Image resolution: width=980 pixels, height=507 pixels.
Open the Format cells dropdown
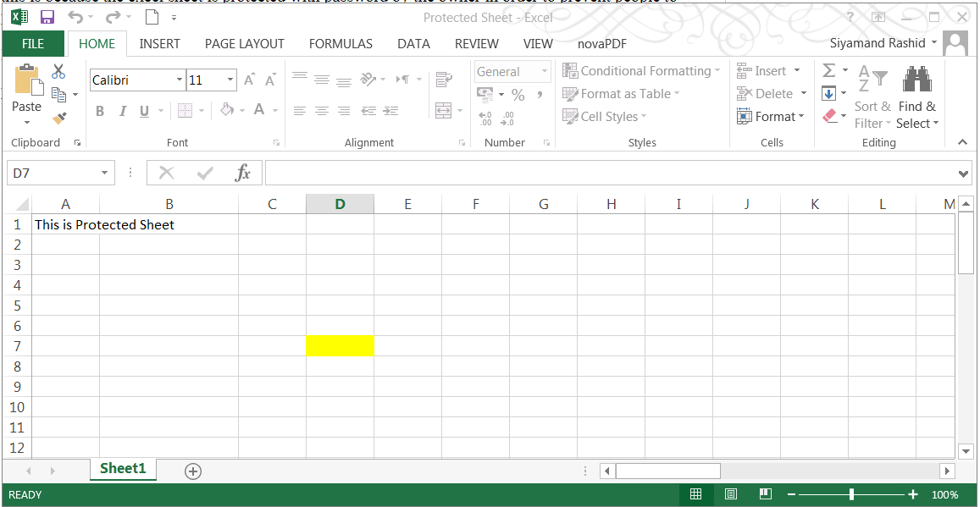772,116
